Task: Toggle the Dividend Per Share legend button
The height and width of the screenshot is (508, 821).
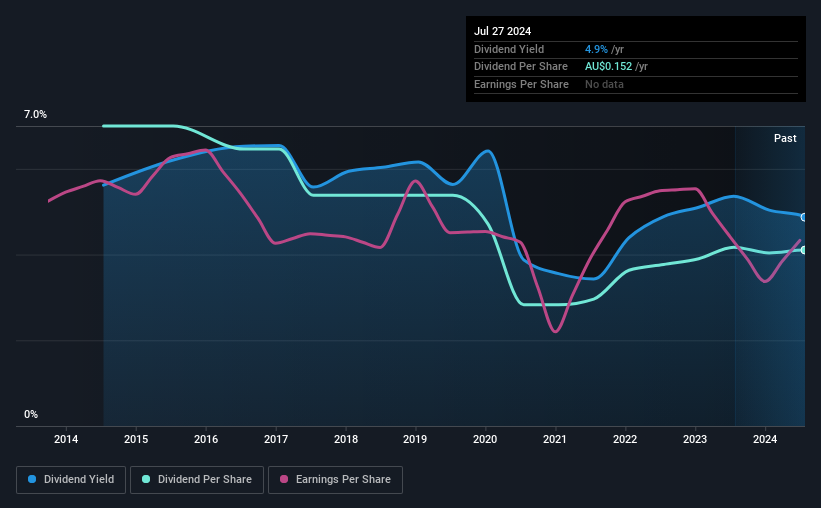Action: point(197,480)
